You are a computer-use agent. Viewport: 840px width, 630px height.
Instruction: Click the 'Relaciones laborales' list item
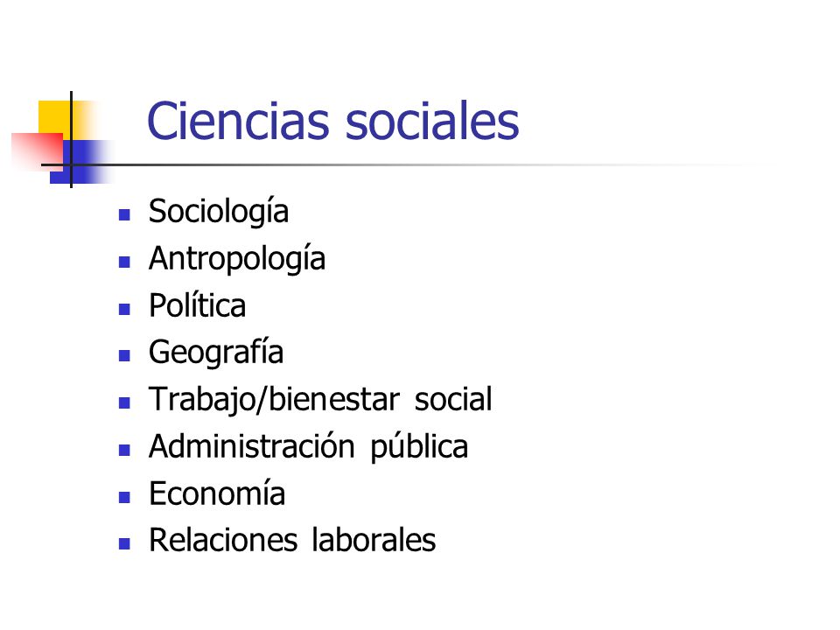tap(292, 540)
